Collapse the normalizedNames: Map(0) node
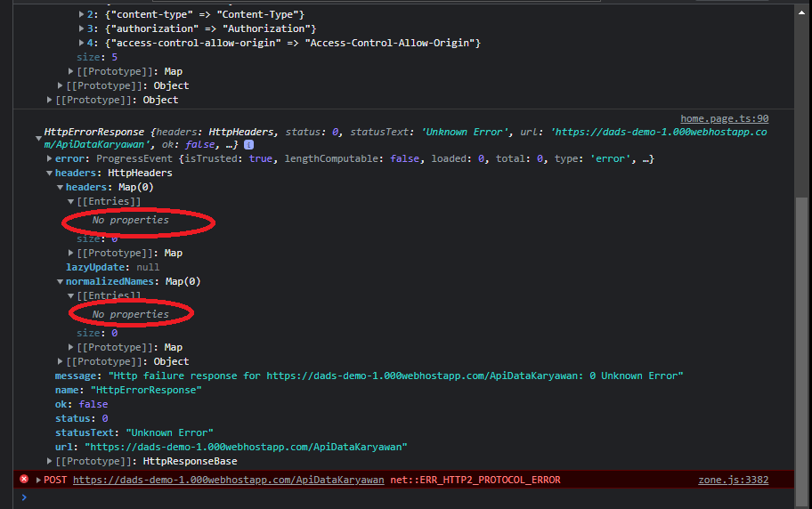The width and height of the screenshot is (812, 509). [x=60, y=282]
